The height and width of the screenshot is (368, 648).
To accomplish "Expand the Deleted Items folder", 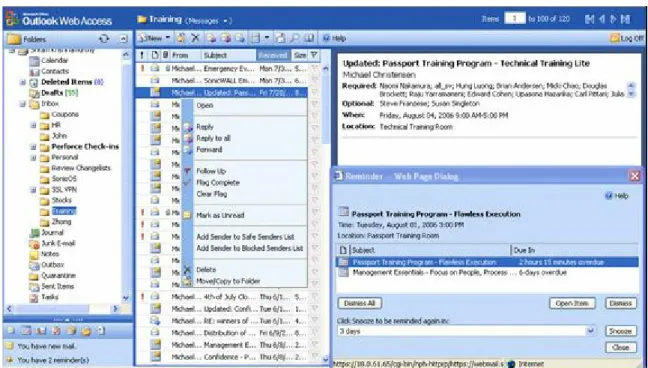I will coord(23,82).
